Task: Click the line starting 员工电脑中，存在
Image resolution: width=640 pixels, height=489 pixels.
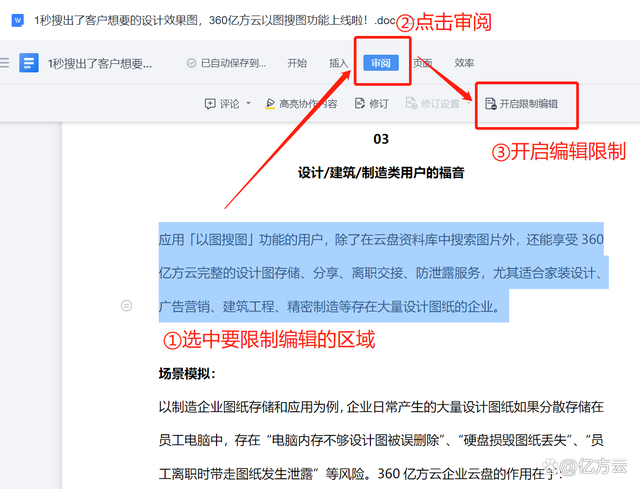Action: (x=381, y=440)
